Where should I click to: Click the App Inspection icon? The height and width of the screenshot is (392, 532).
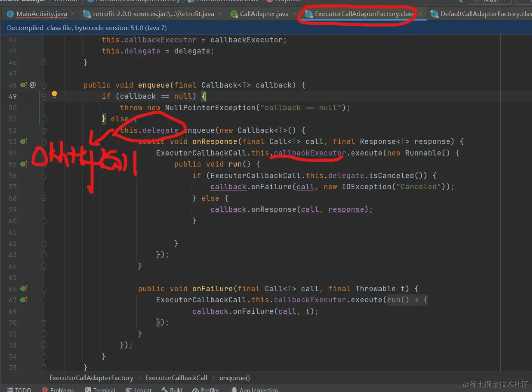234,390
